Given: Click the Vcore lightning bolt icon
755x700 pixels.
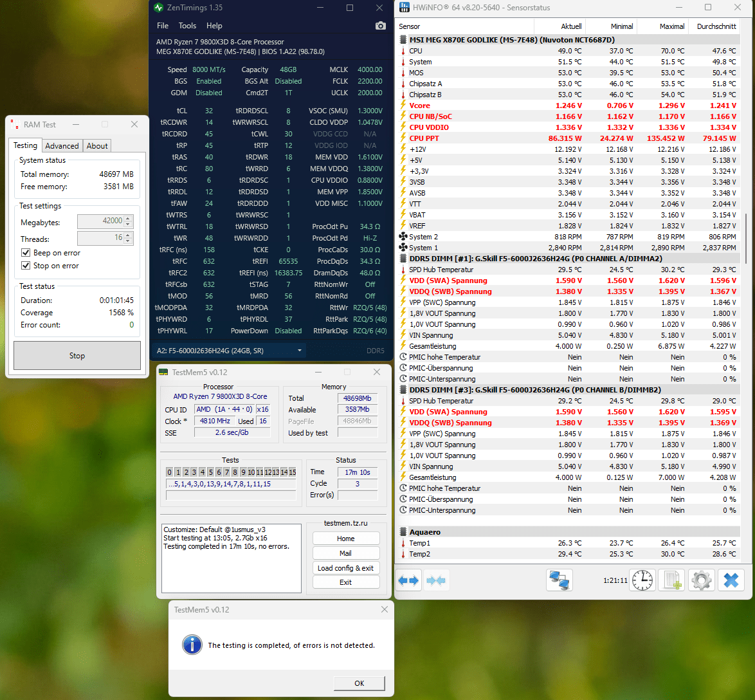Looking at the screenshot, I should [403, 106].
